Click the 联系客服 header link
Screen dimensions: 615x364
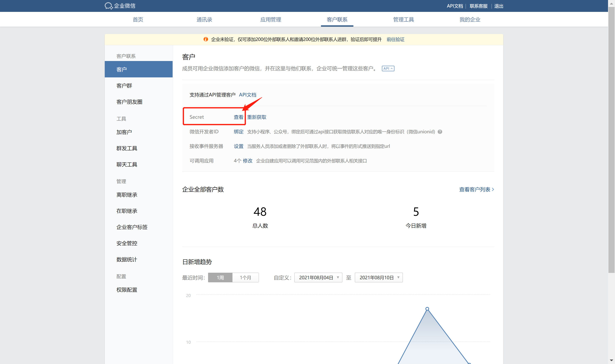[478, 6]
